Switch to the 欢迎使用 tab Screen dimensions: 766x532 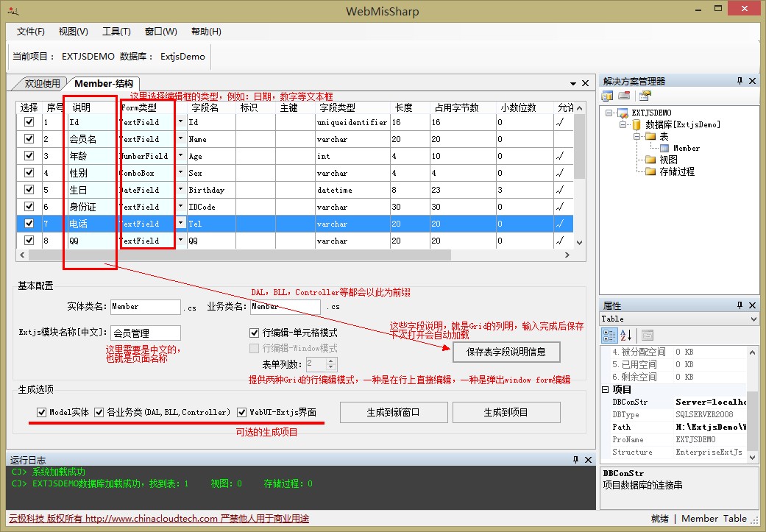pos(41,83)
